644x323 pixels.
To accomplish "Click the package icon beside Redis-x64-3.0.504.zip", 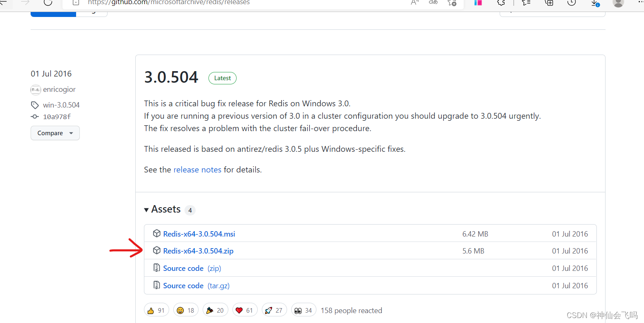I will (157, 251).
